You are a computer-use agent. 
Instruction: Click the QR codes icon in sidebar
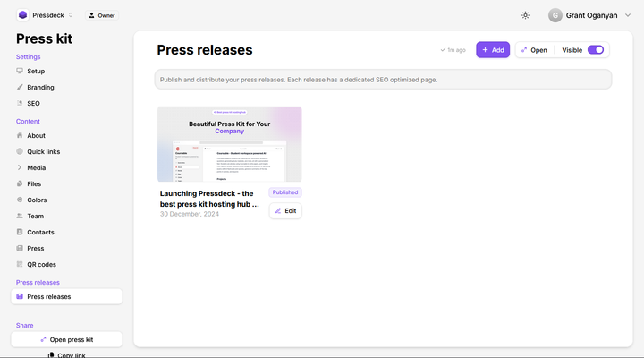pos(20,265)
